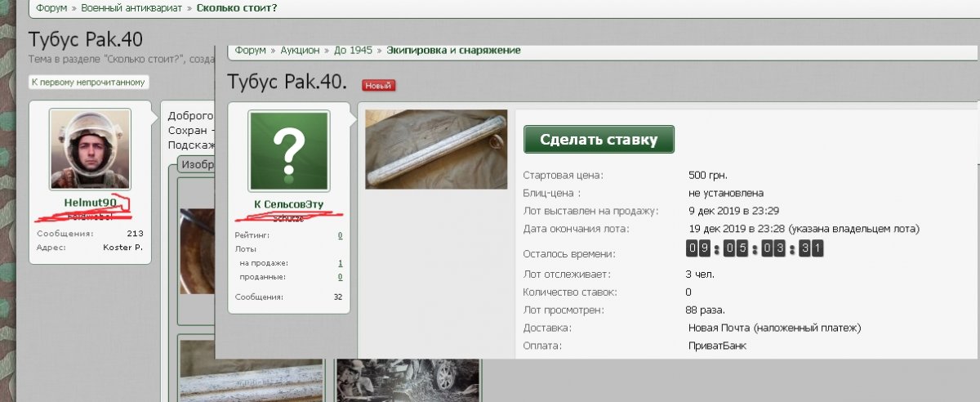The image size is (980, 402).
Task: Open the Helmut90 helmet avatar picture
Action: tap(90, 150)
